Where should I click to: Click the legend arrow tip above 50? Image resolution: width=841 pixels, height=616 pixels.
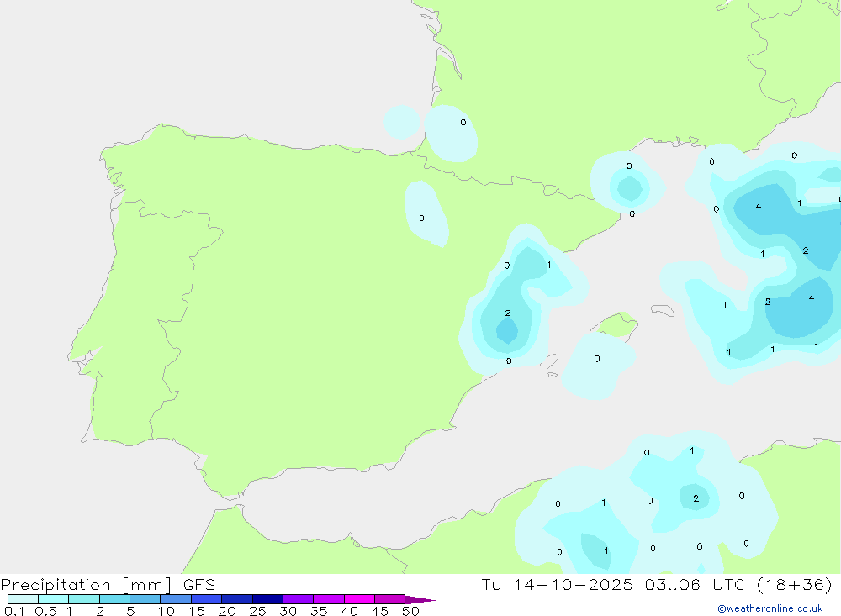coord(420,599)
